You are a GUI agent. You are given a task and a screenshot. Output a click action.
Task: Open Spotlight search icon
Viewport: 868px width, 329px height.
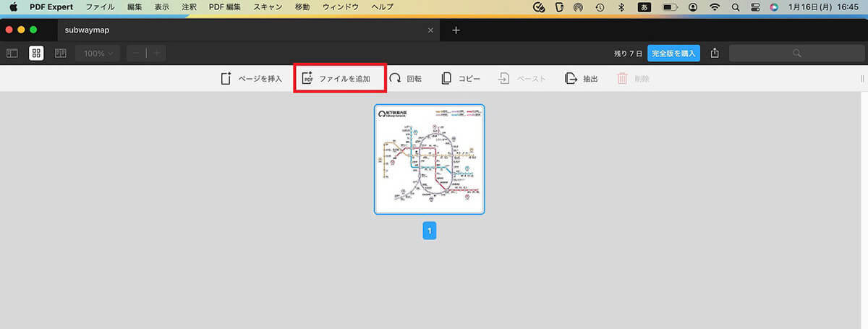(x=736, y=7)
